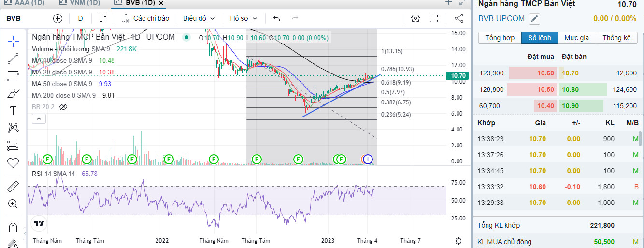Select the trend line drawing tool

(x=13, y=58)
